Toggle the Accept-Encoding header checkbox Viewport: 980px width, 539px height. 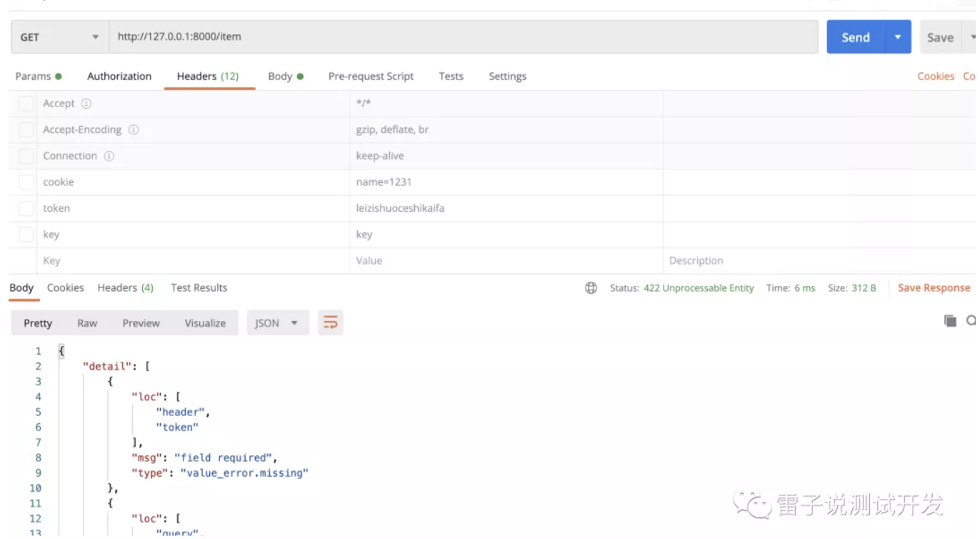(x=26, y=130)
